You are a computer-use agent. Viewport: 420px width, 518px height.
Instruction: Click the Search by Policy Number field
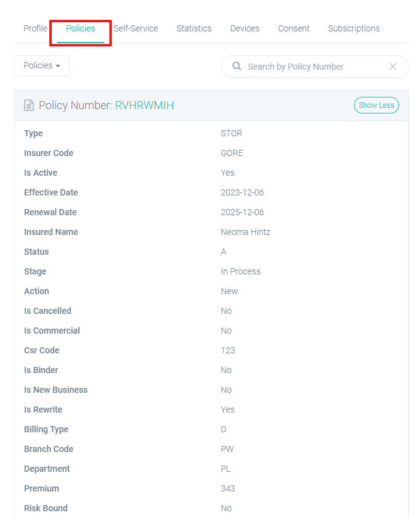315,67
